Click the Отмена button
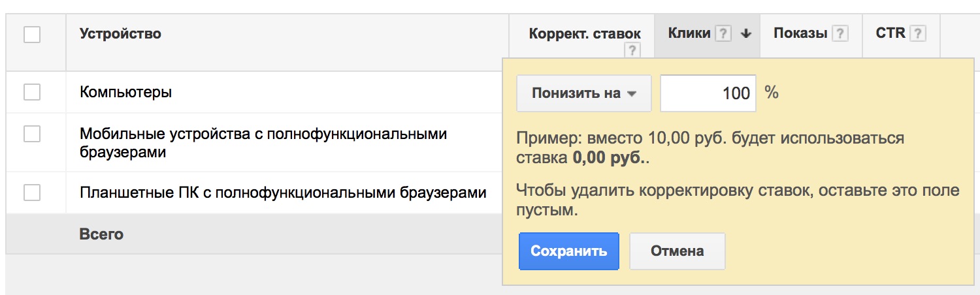The height and width of the screenshot is (295, 980). [677, 251]
